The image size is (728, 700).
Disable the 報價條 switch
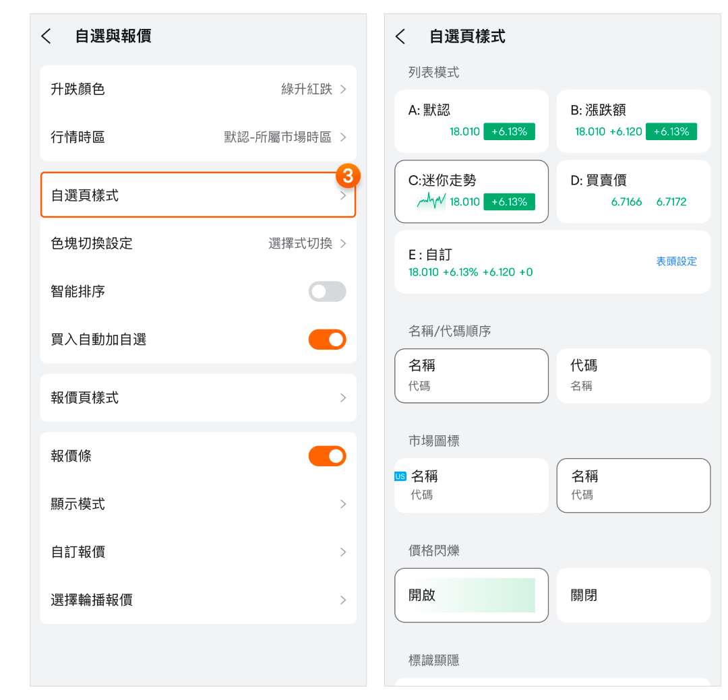point(327,456)
